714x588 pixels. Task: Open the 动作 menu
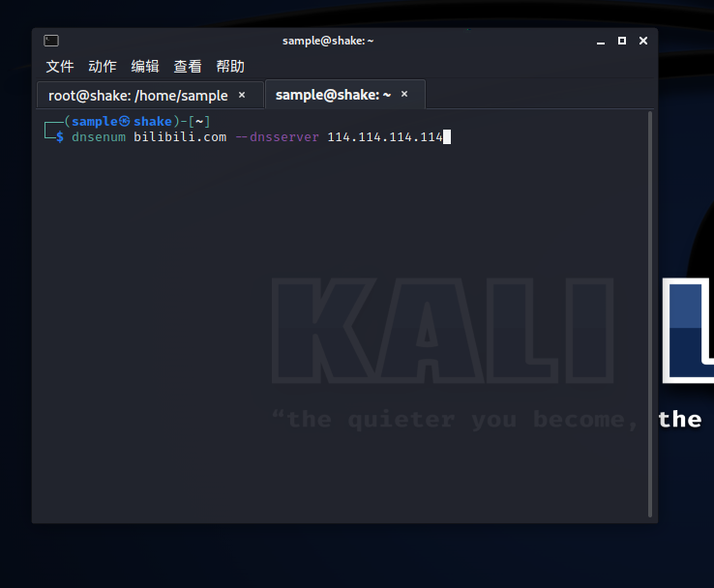[103, 67]
